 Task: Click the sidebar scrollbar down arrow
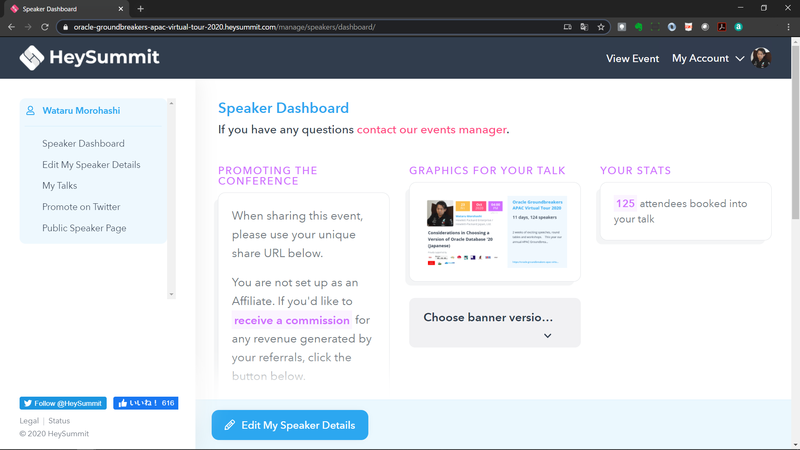[171, 294]
